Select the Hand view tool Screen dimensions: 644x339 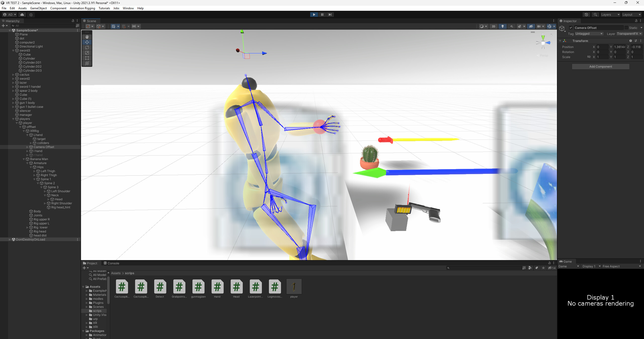87,37
